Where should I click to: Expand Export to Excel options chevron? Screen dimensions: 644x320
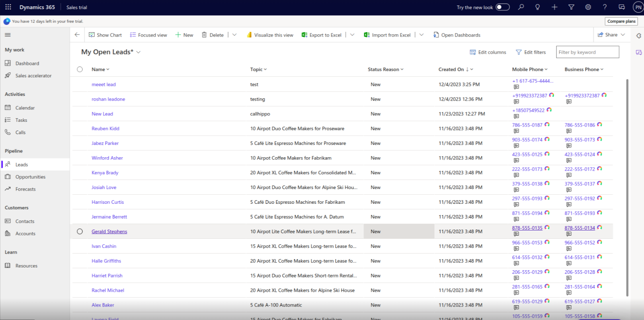tap(352, 35)
